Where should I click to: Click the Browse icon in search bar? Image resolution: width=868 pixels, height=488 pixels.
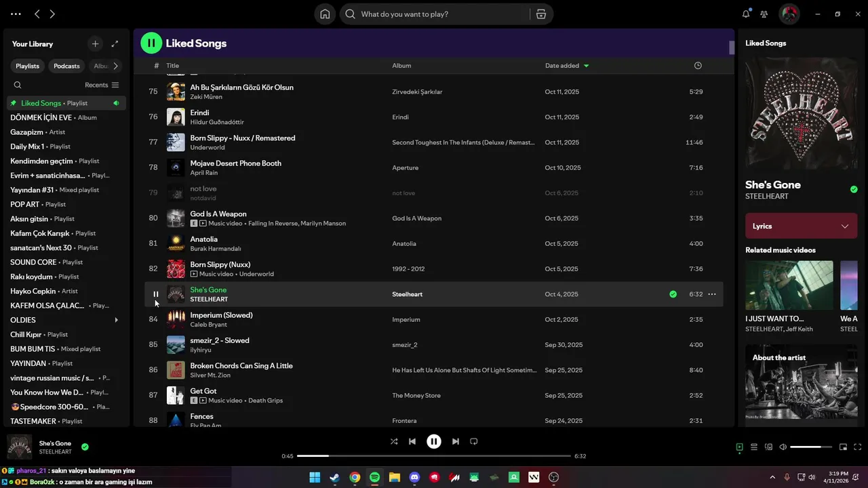pyautogui.click(x=540, y=14)
